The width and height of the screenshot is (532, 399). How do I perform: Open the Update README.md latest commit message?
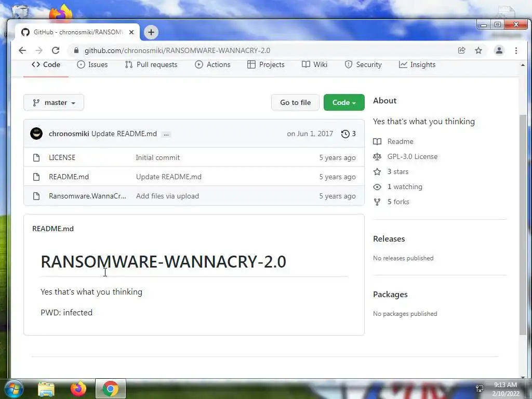(124, 134)
